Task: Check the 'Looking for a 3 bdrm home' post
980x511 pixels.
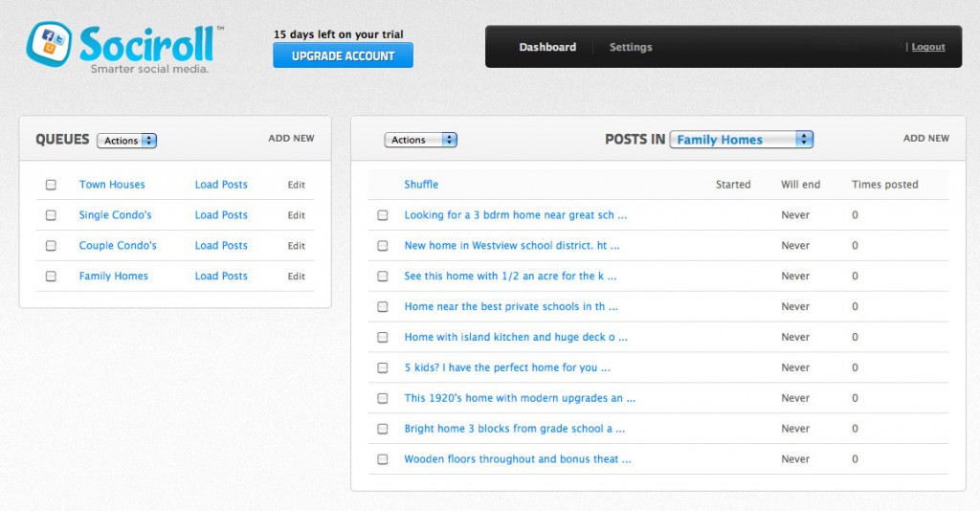Action: [383, 215]
